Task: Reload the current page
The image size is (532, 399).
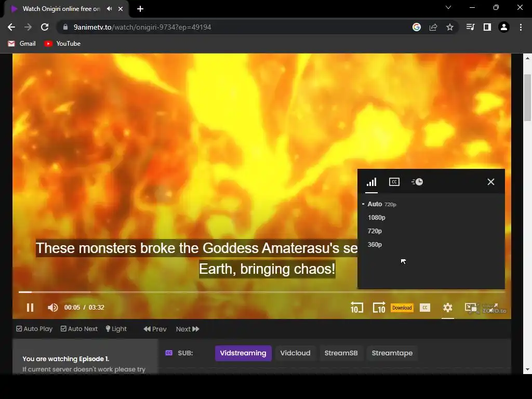Action: pyautogui.click(x=45, y=27)
